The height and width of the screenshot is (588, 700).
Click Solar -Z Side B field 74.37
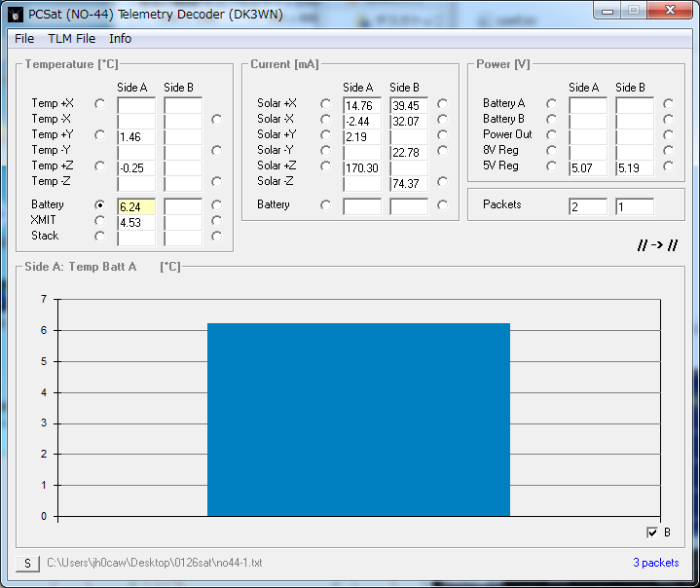[x=409, y=183]
